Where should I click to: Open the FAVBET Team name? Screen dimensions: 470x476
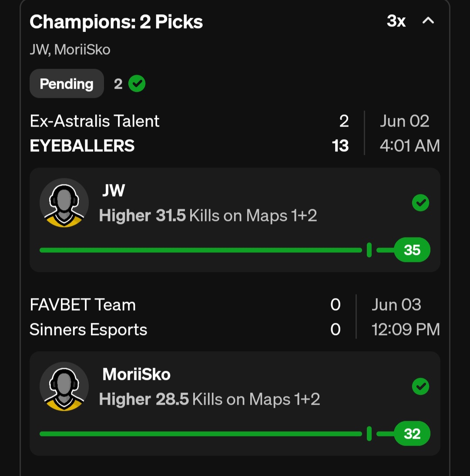(x=83, y=305)
